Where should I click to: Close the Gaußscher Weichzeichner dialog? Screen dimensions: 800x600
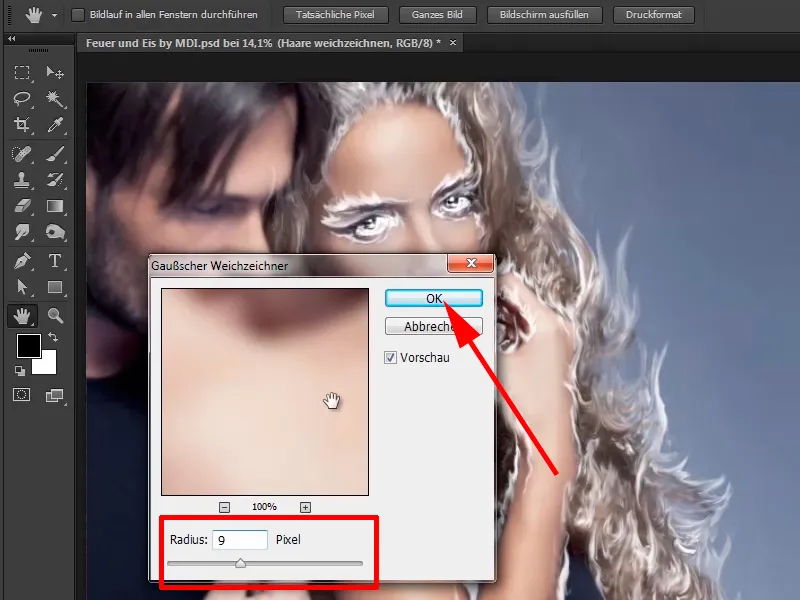pos(470,263)
